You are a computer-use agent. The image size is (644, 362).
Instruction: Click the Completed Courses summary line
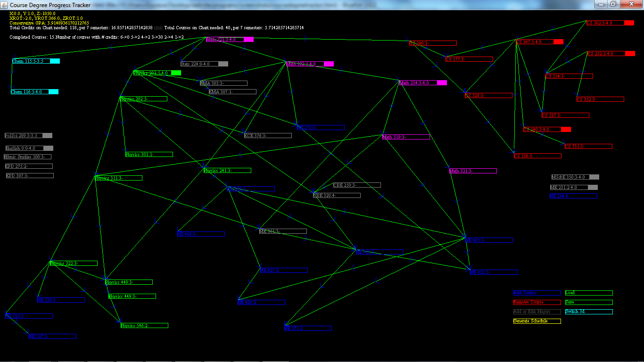(97, 37)
